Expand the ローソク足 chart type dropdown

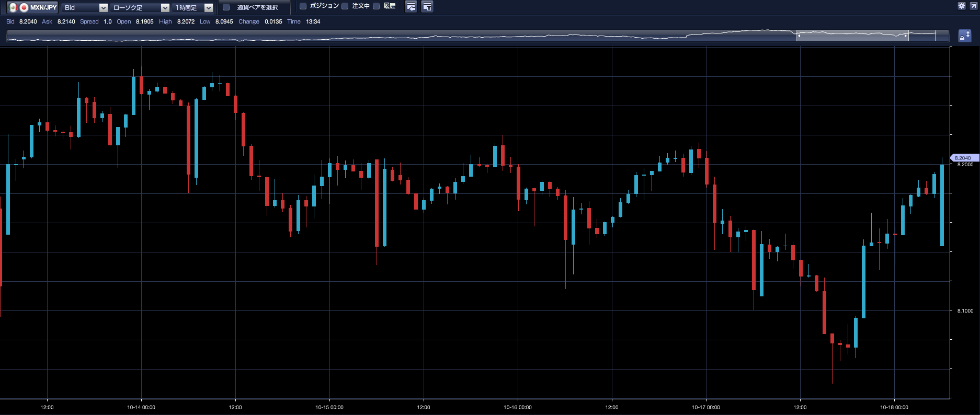click(141, 7)
